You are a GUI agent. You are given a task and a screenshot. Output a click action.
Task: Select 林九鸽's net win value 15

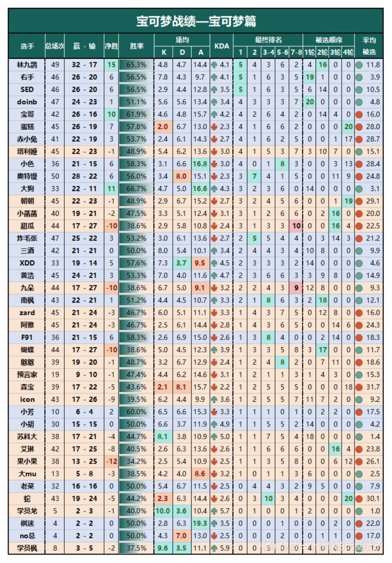pyautogui.click(x=111, y=65)
